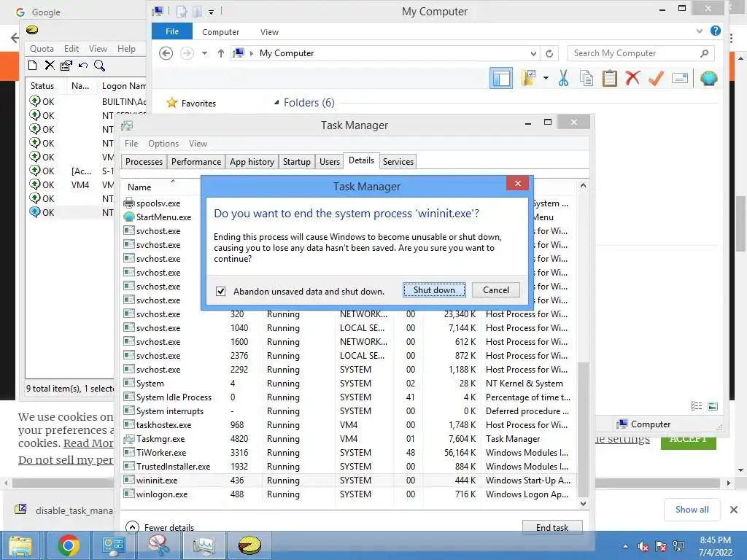This screenshot has width=747, height=560.
Task: Open the Quick Access Toolbar customize dropdown
Action: coord(211,12)
